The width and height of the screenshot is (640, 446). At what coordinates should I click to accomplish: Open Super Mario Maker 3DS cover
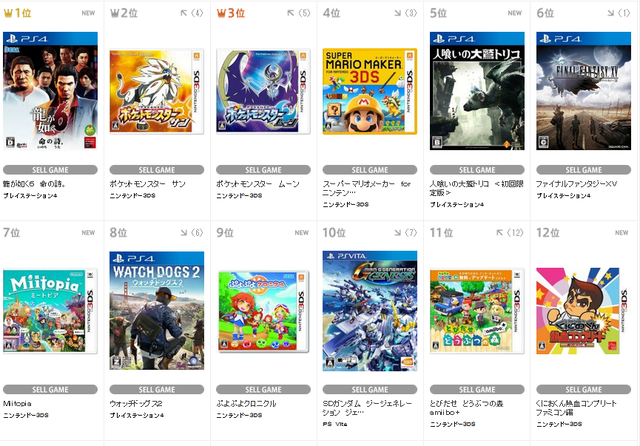370,91
